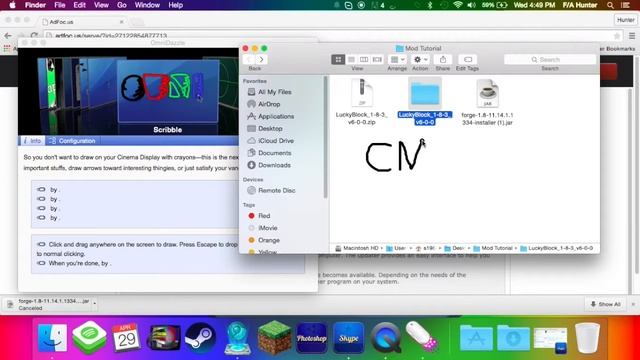The height and width of the screenshot is (360, 640).
Task: Open Downloads stack in the Dock
Action: pyautogui.click(x=513, y=338)
